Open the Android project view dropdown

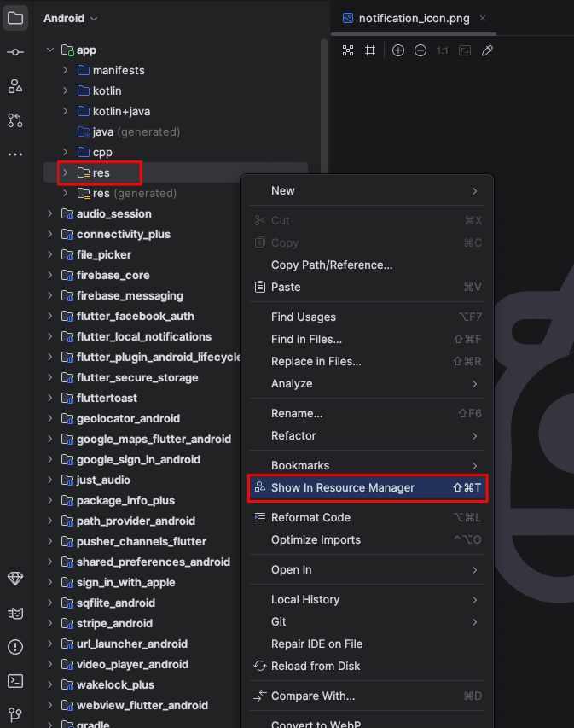tap(71, 19)
